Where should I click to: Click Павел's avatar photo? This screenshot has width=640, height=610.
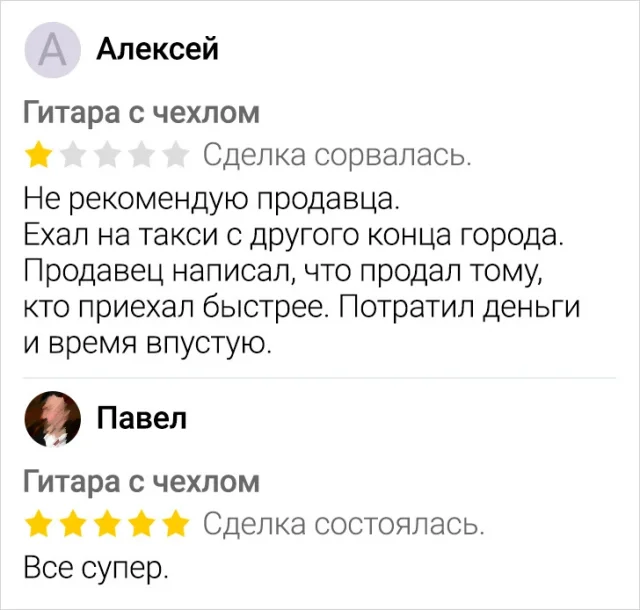[50, 418]
